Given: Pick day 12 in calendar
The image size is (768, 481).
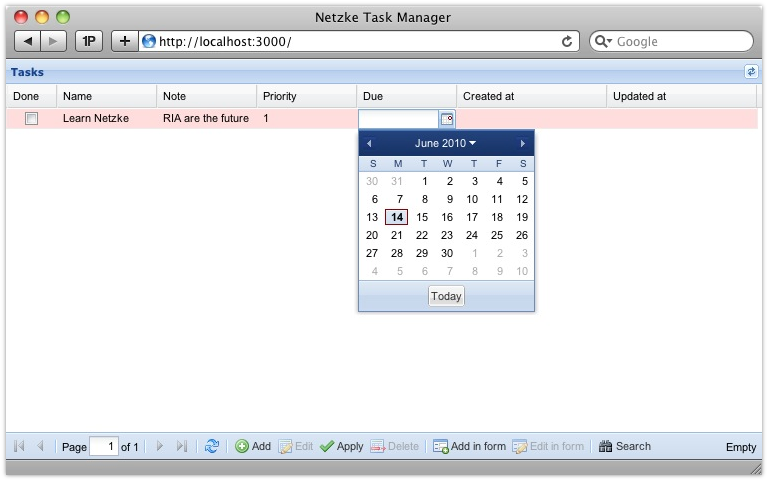Looking at the screenshot, I should coord(522,199).
